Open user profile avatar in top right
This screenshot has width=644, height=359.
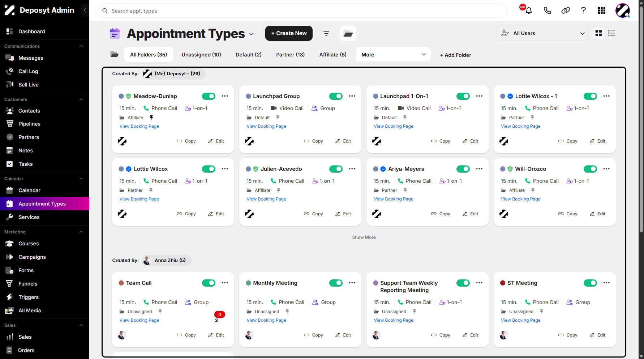622,10
